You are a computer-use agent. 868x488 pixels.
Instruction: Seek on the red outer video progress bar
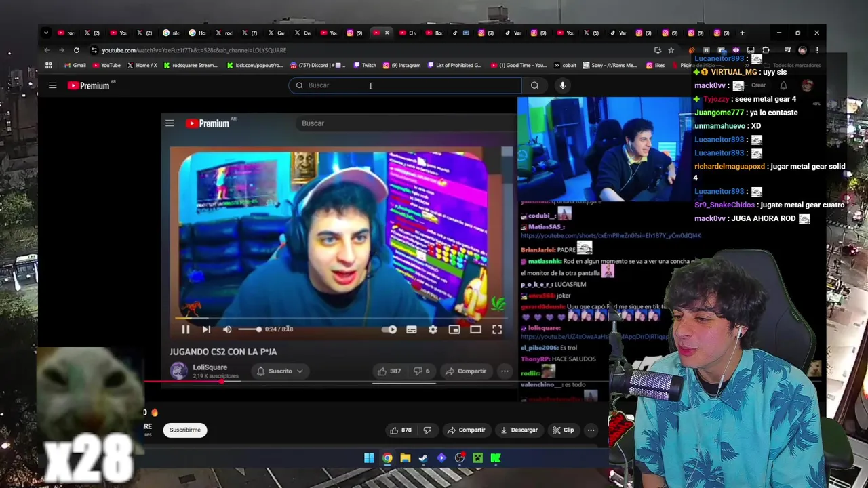tap(376, 382)
